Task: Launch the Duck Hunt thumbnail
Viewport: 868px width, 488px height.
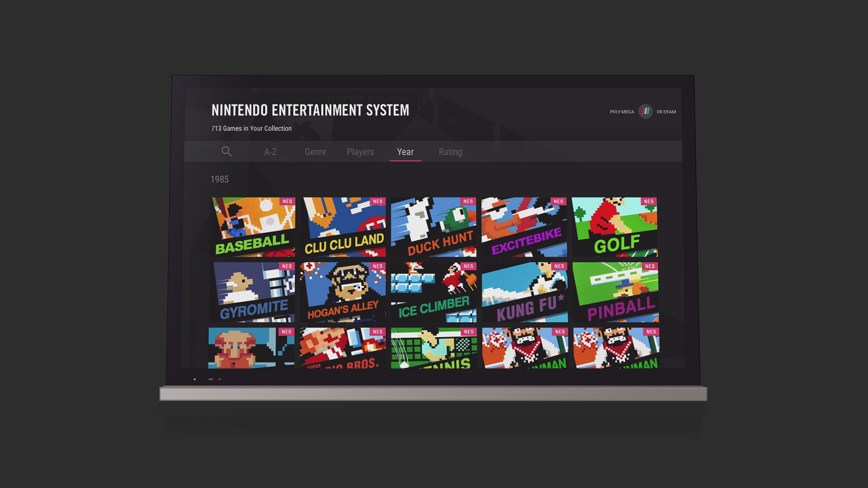Action: pos(434,227)
